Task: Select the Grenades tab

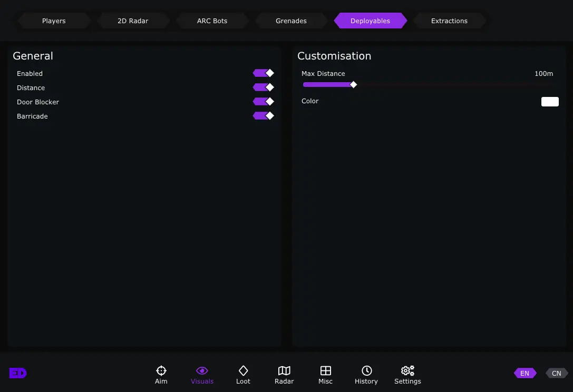Action: pyautogui.click(x=291, y=21)
